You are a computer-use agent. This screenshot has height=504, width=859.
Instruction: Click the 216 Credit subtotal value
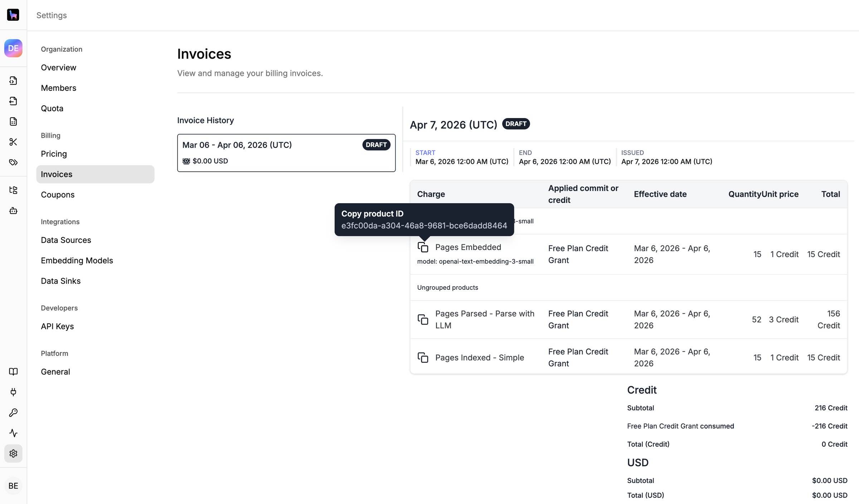831,408
